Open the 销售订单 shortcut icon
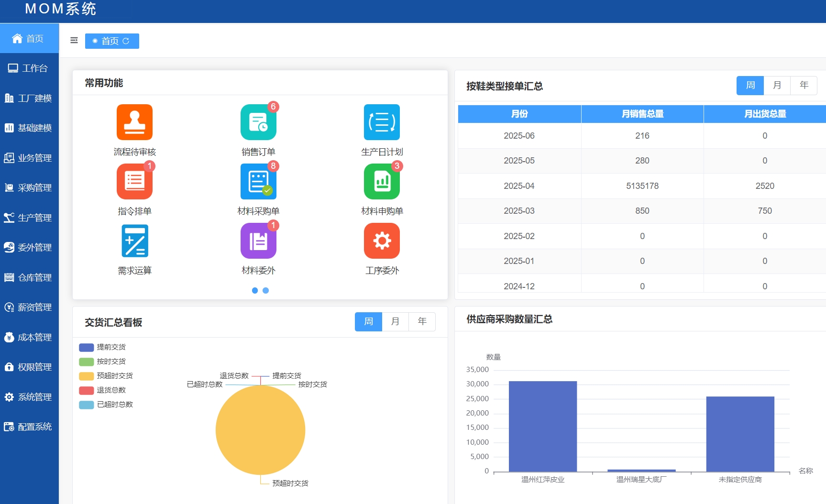826x504 pixels. click(x=258, y=122)
